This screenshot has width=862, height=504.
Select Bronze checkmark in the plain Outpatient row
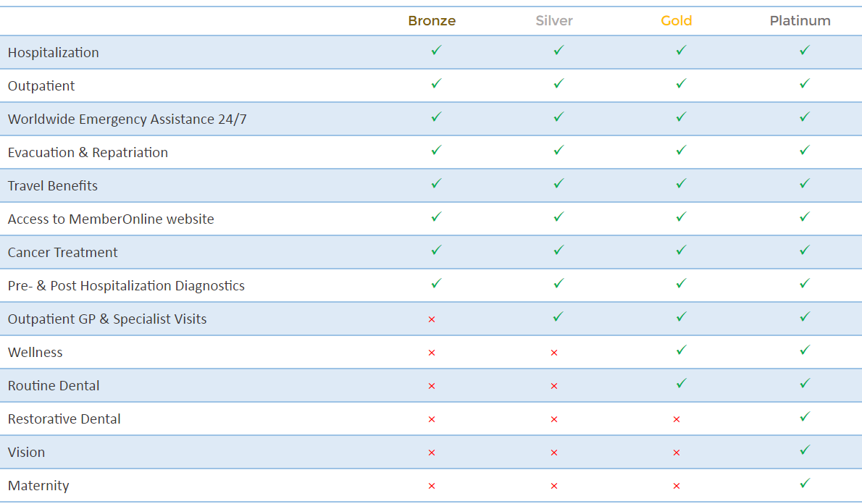[x=437, y=83]
